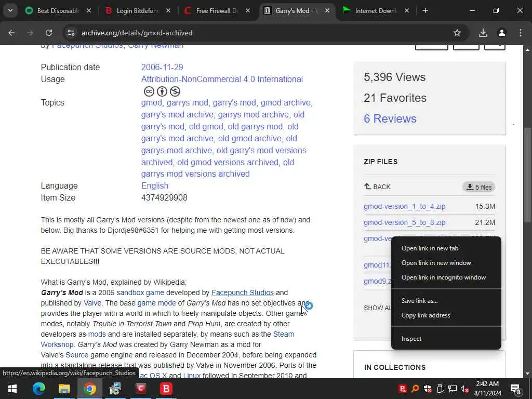View site information icon in address bar
The image size is (532, 399).
[71, 33]
